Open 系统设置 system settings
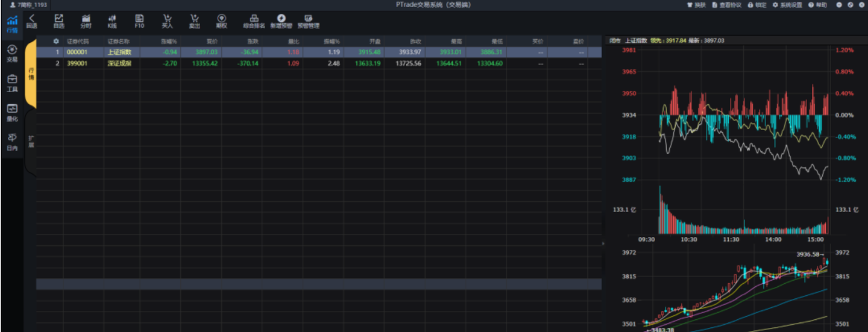868x332 pixels. click(x=787, y=5)
